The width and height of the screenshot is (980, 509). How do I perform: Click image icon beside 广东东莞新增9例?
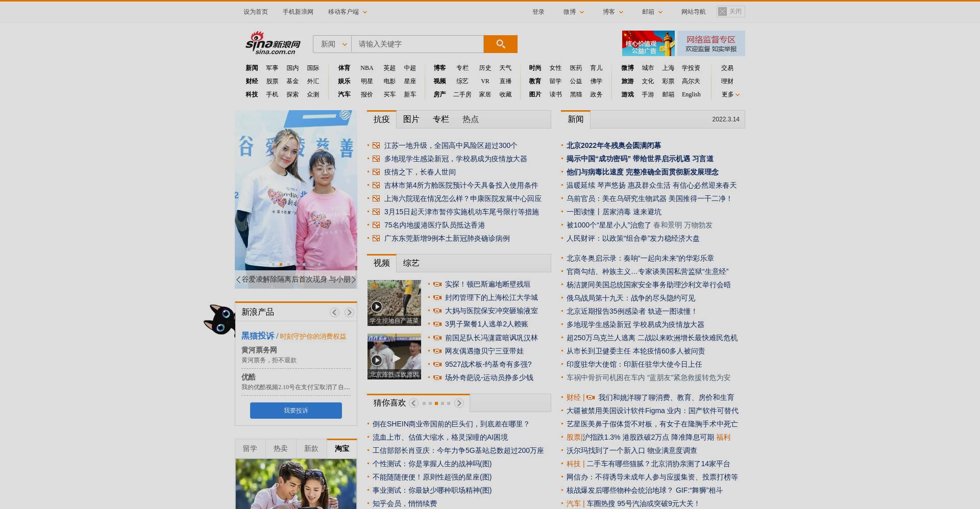[376, 238]
